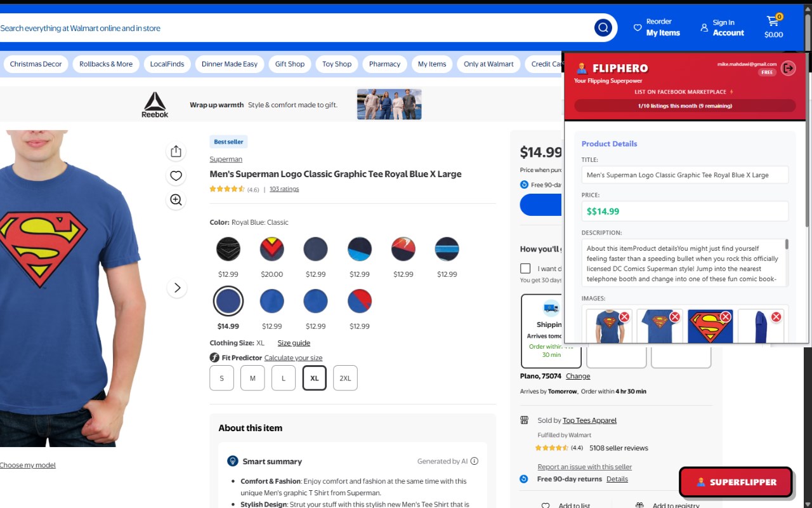Open the Toy Shop category
The height and width of the screenshot is (508, 812).
[x=337, y=64]
